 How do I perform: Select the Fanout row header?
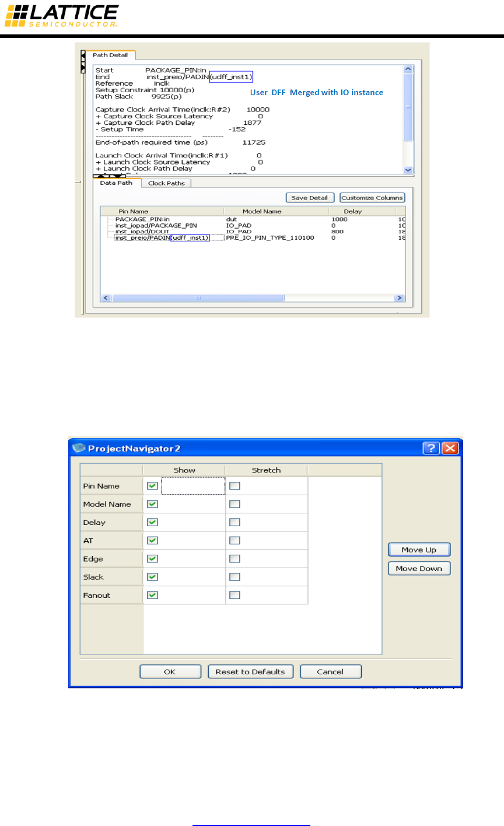pyautogui.click(x=111, y=595)
